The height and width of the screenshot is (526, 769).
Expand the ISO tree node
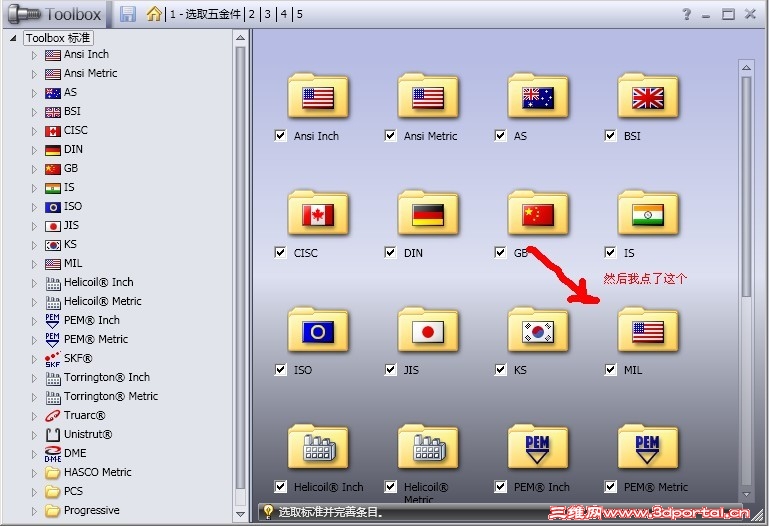coord(34,207)
